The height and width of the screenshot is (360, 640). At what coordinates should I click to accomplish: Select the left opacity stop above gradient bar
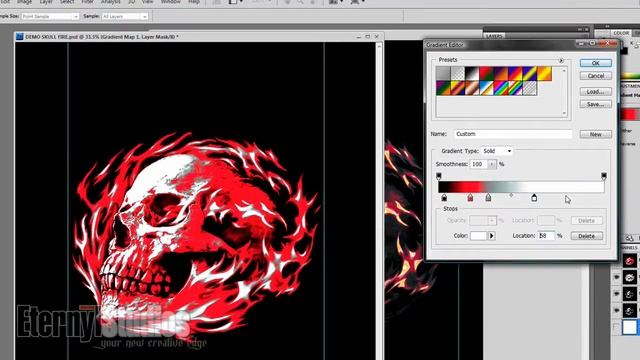pyautogui.click(x=438, y=176)
